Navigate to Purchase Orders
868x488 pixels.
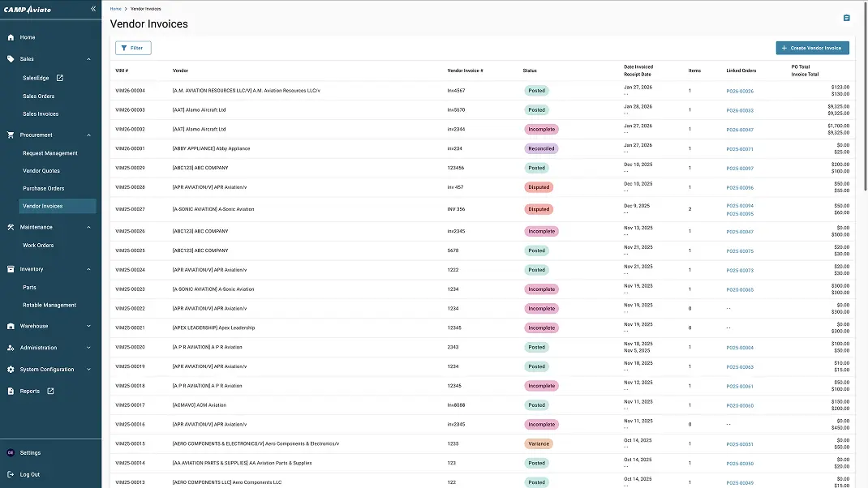pyautogui.click(x=43, y=189)
